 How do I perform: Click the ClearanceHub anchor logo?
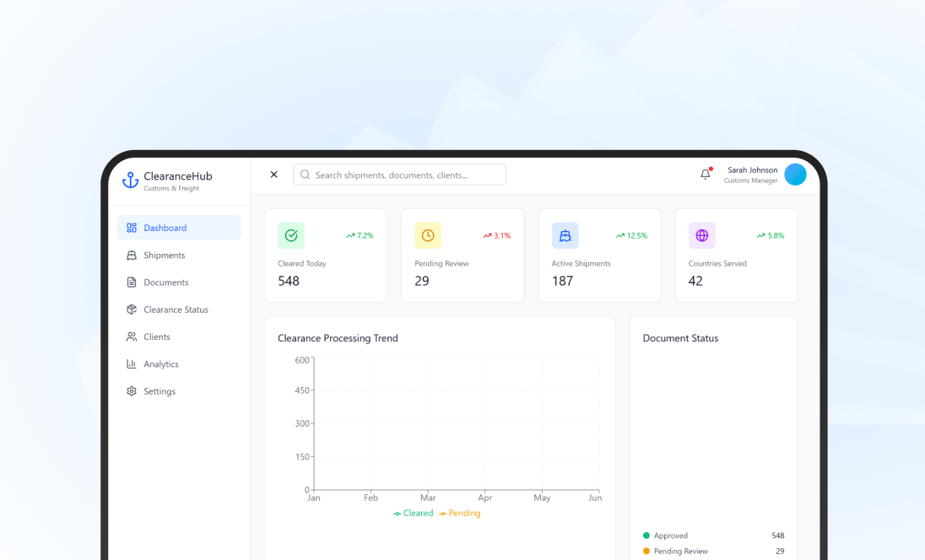(130, 180)
